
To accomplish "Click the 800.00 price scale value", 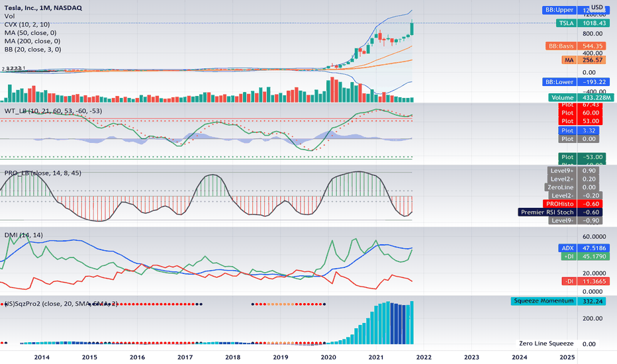I will [x=593, y=34].
